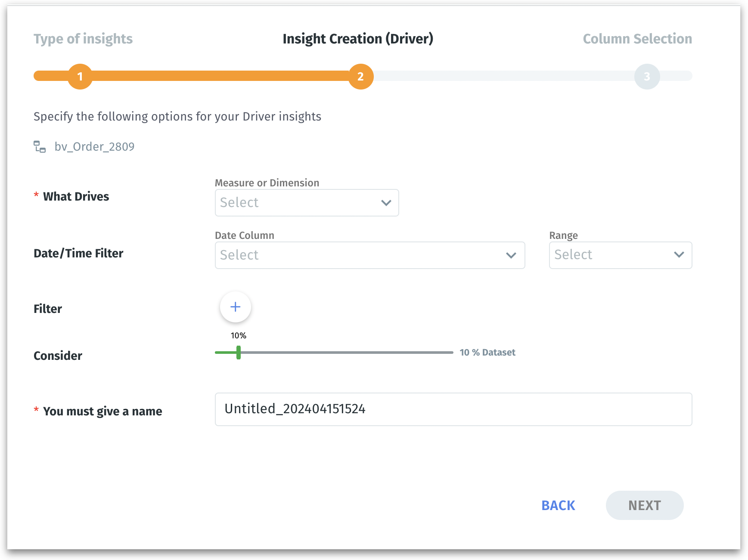Click step 3 circle in progress bar

pos(647,77)
